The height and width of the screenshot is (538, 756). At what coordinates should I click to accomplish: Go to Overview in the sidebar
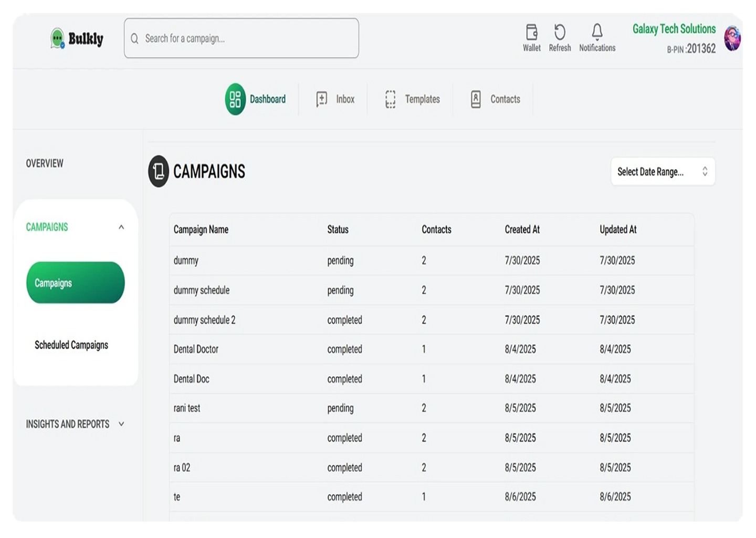click(x=45, y=163)
